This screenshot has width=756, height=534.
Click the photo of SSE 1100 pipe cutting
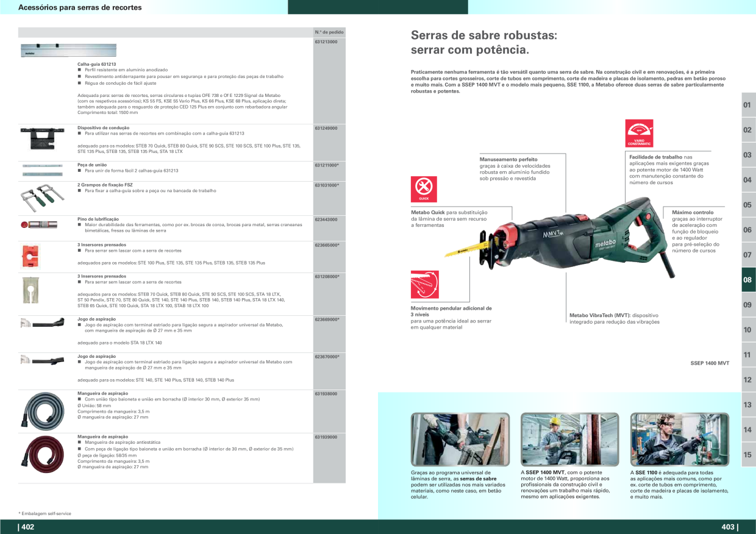click(x=679, y=440)
